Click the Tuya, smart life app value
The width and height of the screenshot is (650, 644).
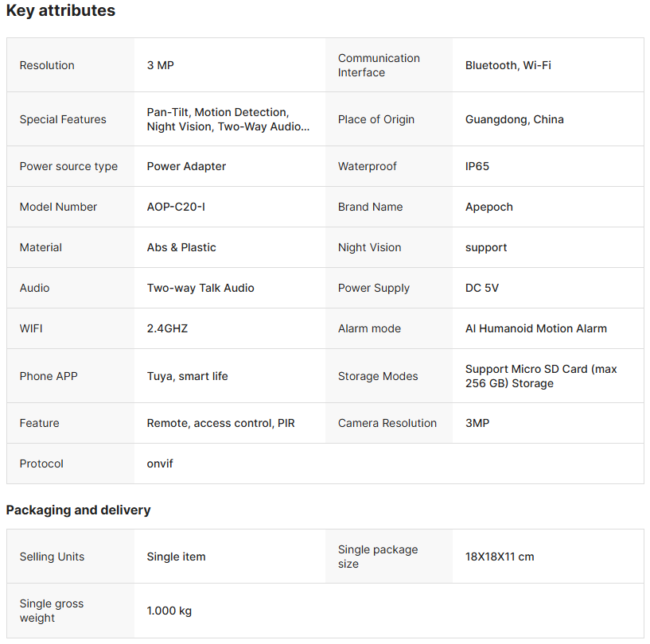tap(187, 376)
